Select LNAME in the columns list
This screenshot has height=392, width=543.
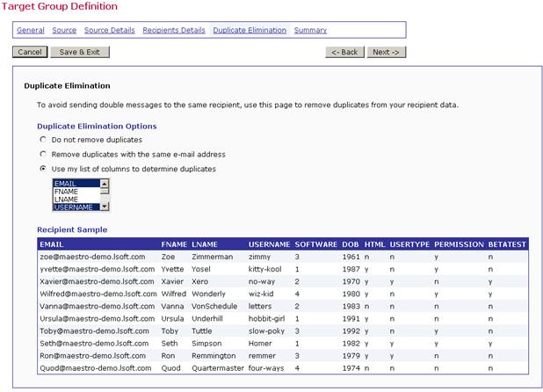click(x=76, y=200)
